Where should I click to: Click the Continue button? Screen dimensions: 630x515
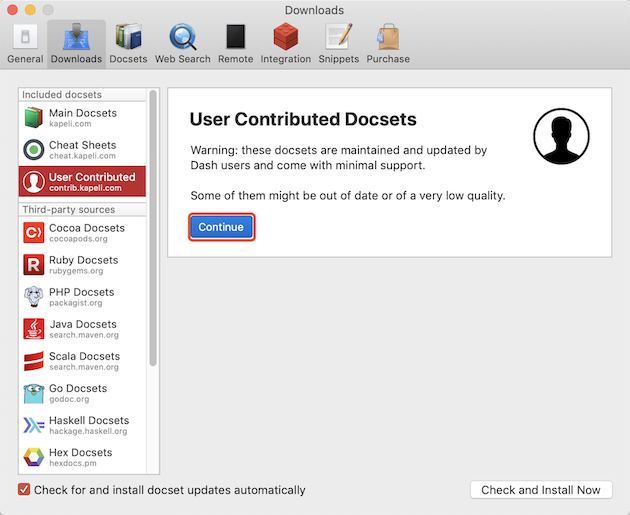tap(221, 227)
